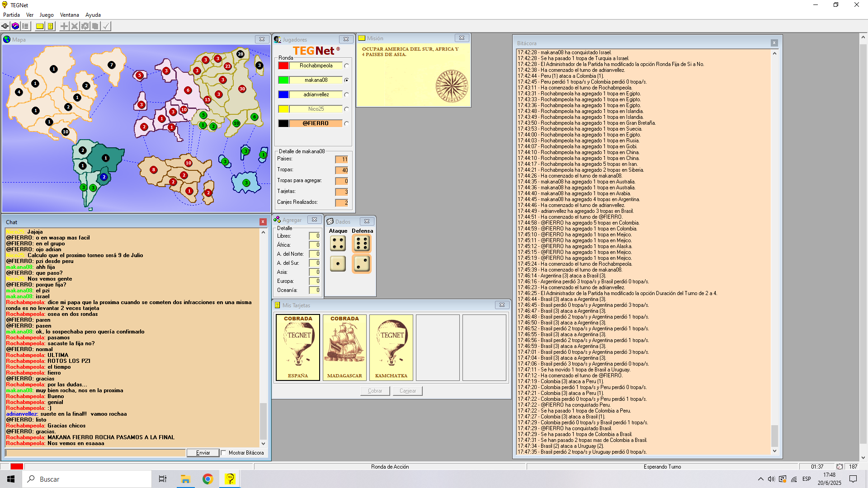Click the clock icon in status bar
Image resolution: width=868 pixels, height=488 pixels.
pos(840,467)
